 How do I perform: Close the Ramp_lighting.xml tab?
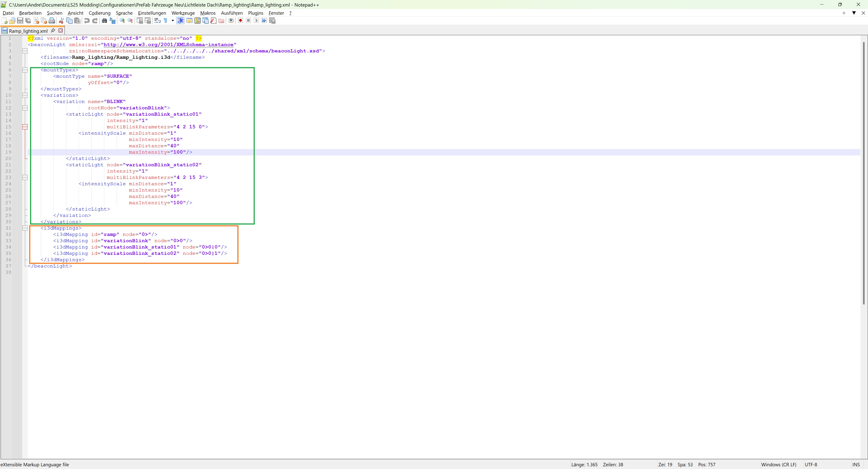(61, 31)
